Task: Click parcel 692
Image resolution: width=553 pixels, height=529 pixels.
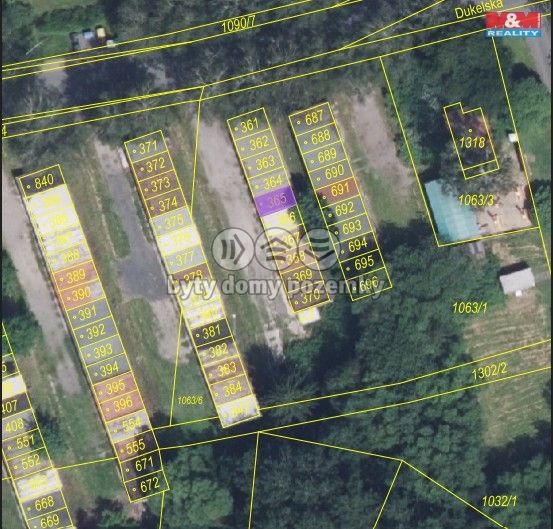Action: coord(343,210)
